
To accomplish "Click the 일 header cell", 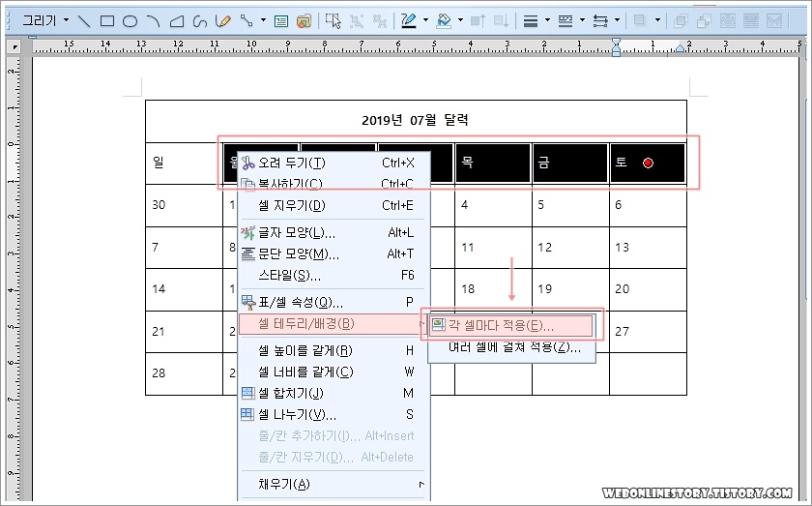I will [185, 164].
